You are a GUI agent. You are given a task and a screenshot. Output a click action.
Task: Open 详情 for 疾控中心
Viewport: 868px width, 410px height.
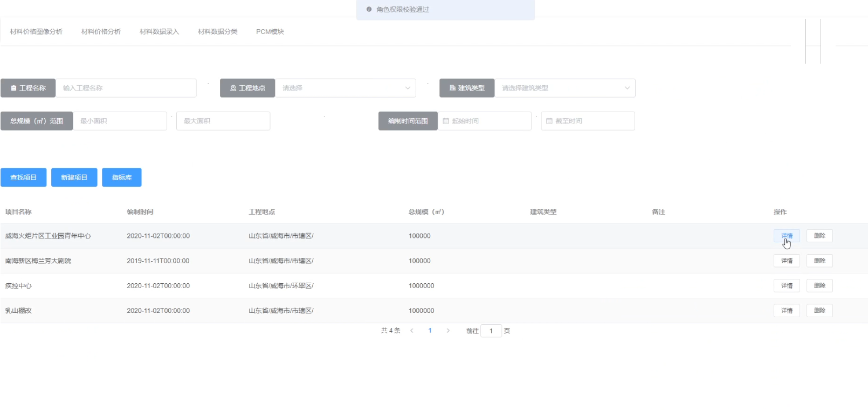coord(787,285)
